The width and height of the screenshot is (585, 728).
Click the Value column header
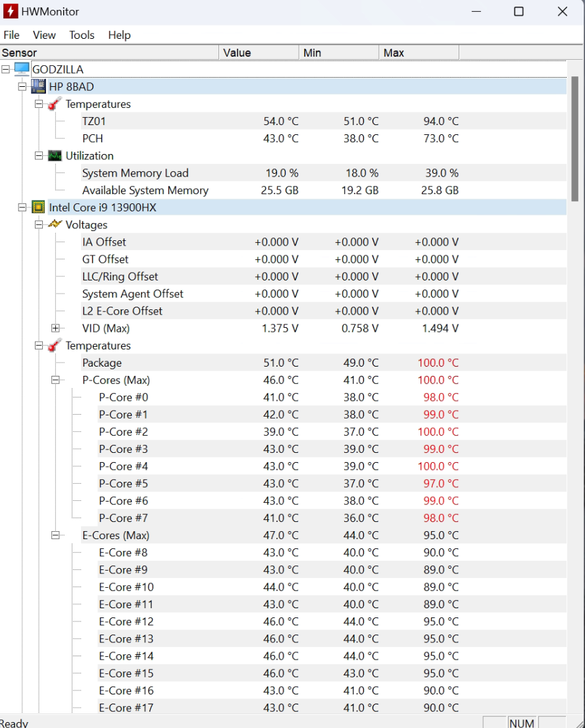pyautogui.click(x=259, y=53)
